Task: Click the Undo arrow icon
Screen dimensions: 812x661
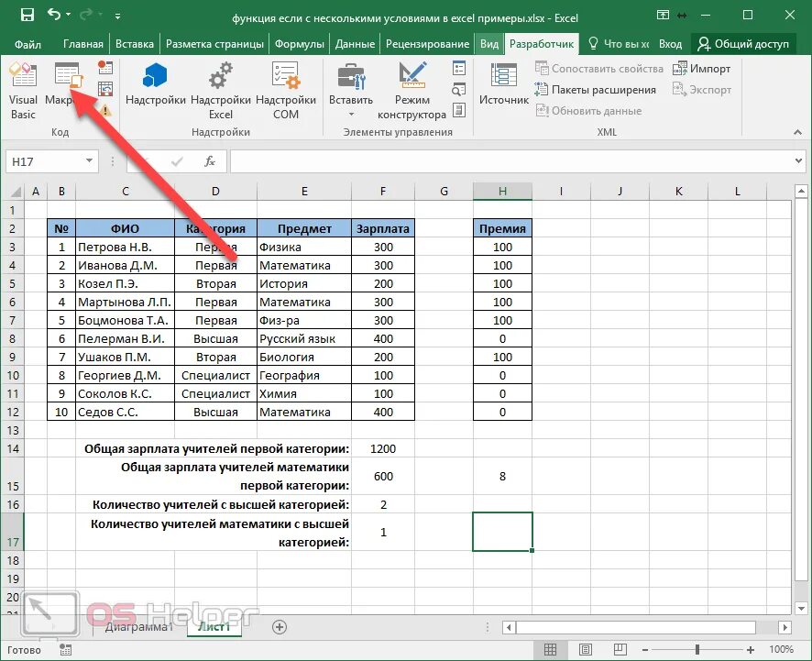Action: 54,15
